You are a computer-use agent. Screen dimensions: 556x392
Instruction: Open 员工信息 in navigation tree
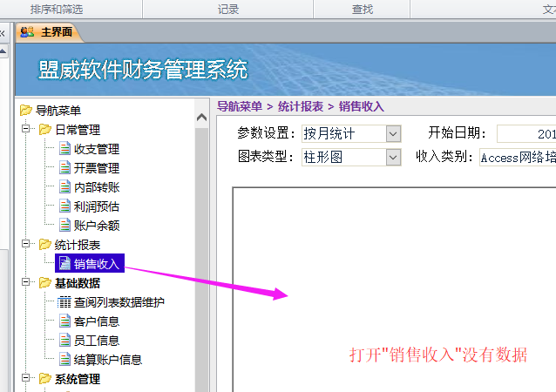point(97,341)
